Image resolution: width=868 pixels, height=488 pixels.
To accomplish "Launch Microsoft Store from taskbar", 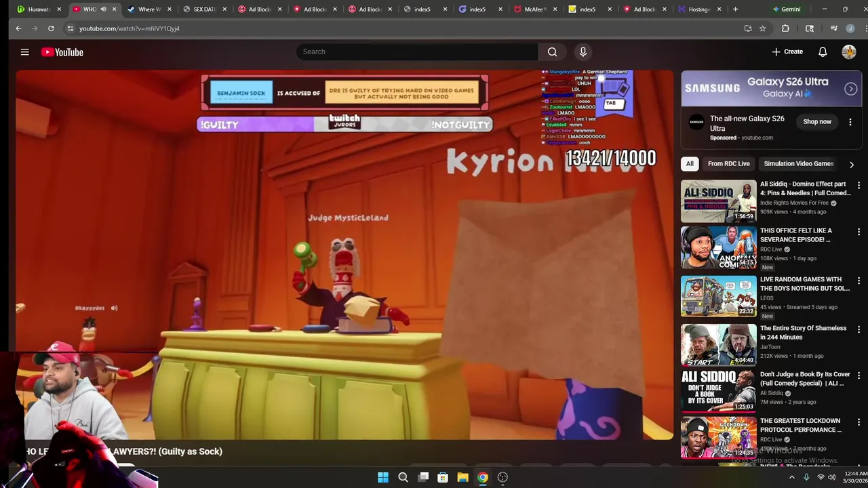I will pyautogui.click(x=443, y=477).
